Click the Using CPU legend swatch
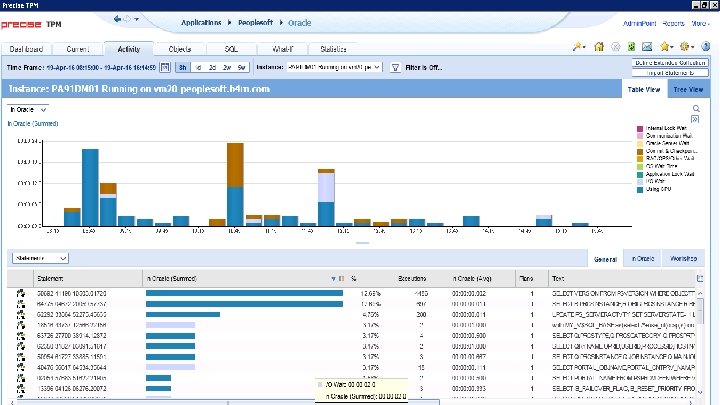Viewport: 720px width, 405px height. click(640, 189)
